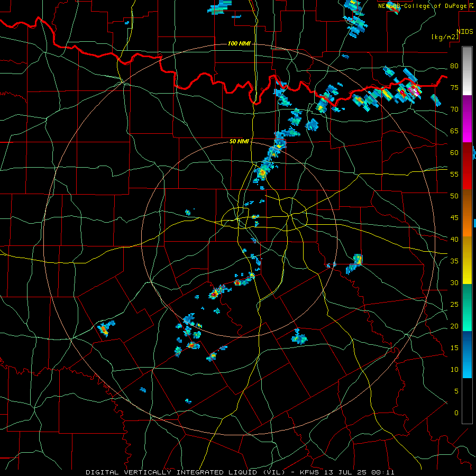Select the 75 value on the VIL scale
The image size is (476, 476).
(x=454, y=88)
